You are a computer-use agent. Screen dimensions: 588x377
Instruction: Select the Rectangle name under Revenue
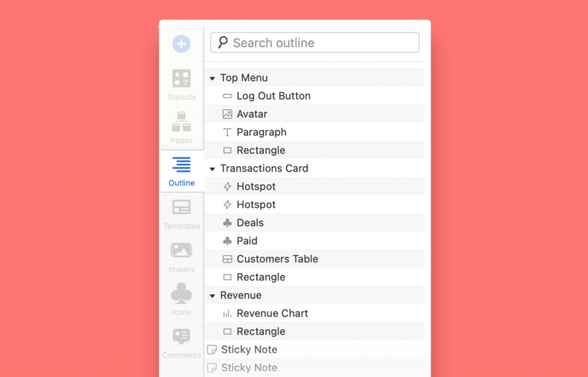[261, 331]
